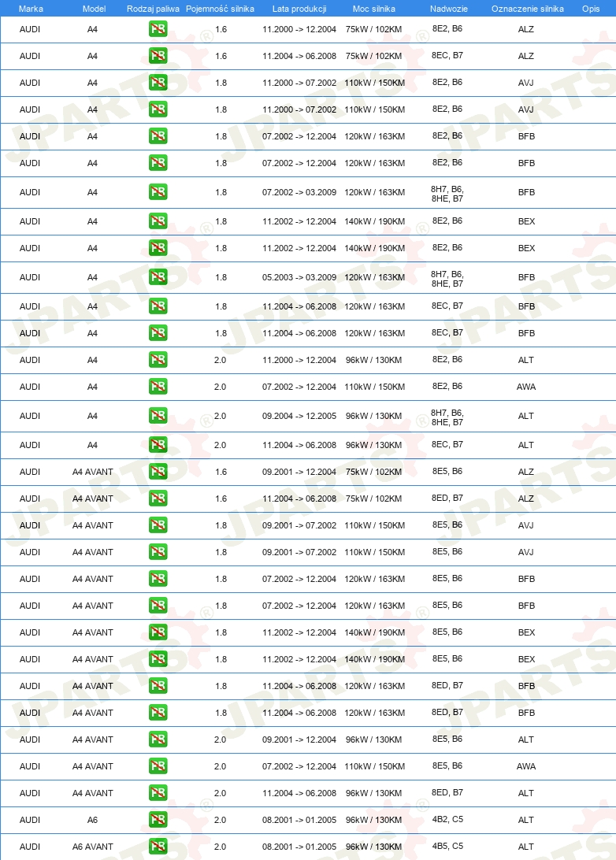Click the Marka column header

31,9
